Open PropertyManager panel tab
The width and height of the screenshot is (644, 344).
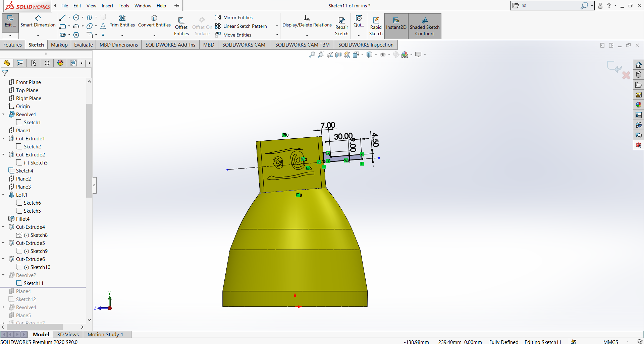pyautogui.click(x=20, y=63)
